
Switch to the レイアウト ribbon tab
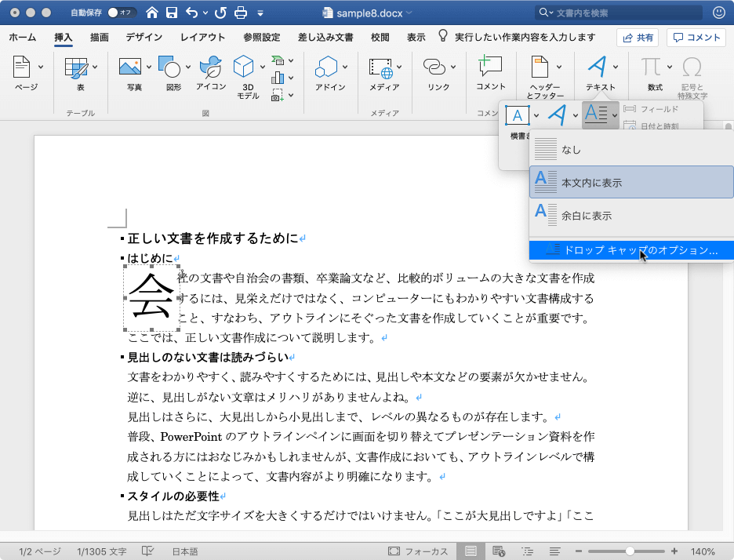pos(202,37)
